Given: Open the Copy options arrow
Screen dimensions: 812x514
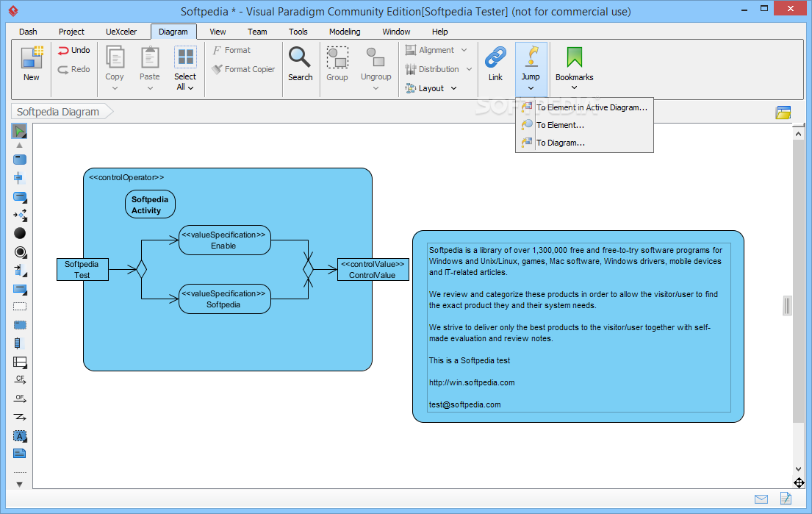Looking at the screenshot, I should tap(115, 88).
